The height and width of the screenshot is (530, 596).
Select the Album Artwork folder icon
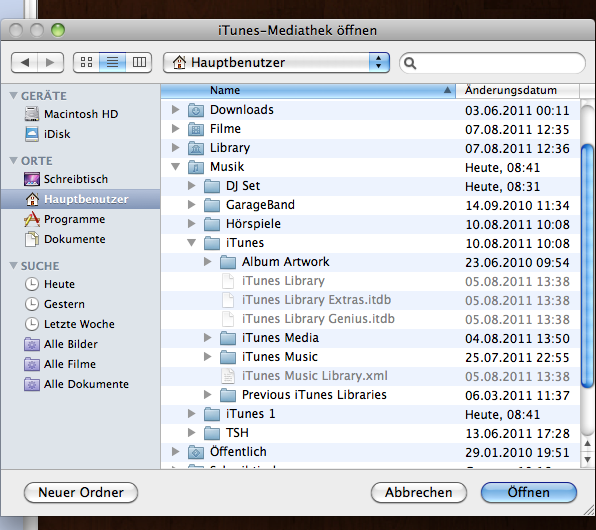(x=228, y=262)
